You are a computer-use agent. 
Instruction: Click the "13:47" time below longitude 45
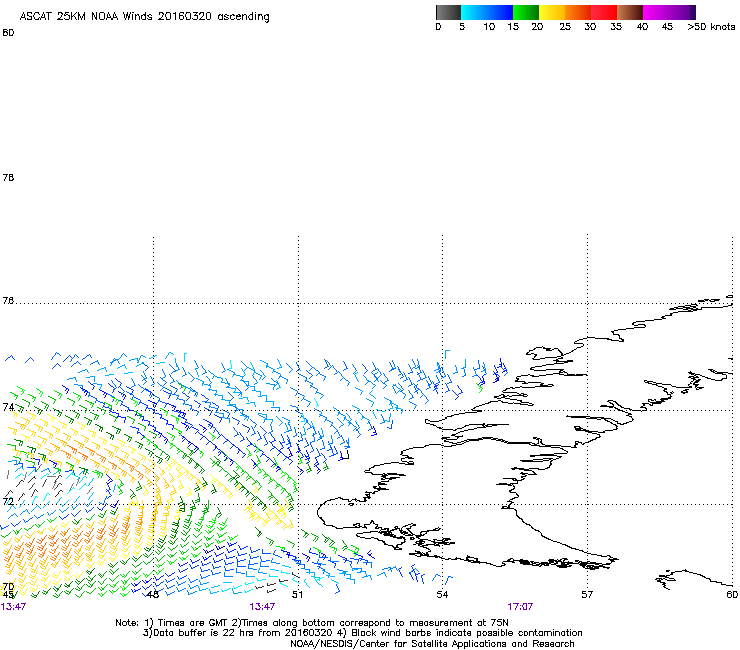click(13, 607)
